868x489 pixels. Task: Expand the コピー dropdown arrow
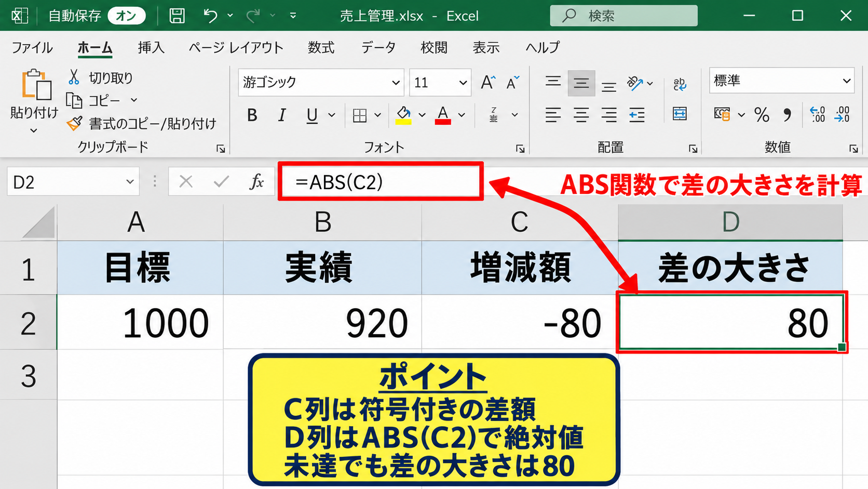click(x=134, y=100)
